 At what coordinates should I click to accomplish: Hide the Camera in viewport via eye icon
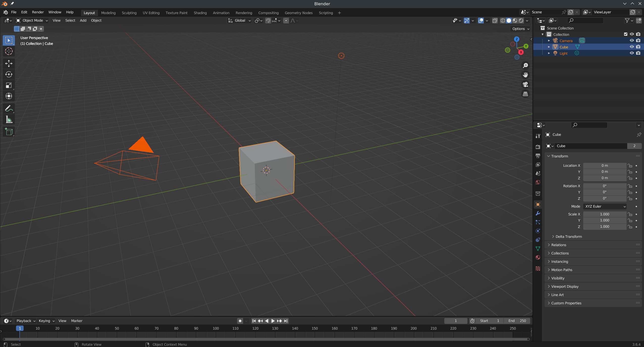[x=632, y=41]
